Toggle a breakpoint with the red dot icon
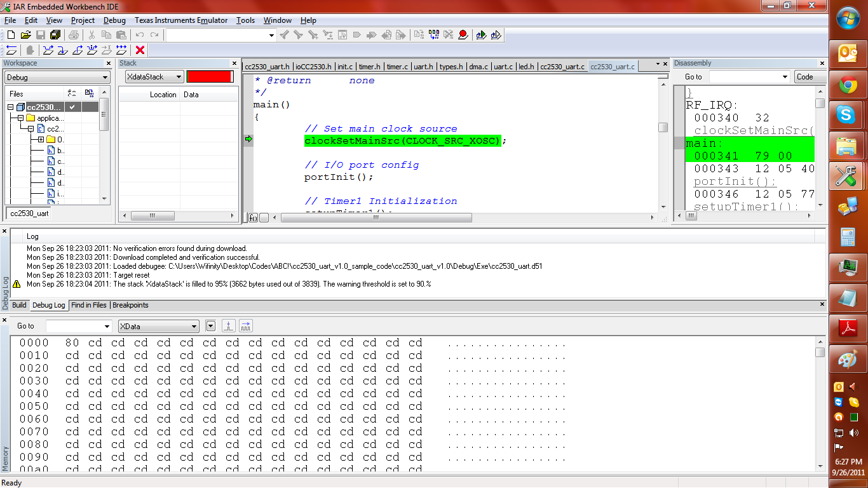The height and width of the screenshot is (488, 868). [x=463, y=35]
